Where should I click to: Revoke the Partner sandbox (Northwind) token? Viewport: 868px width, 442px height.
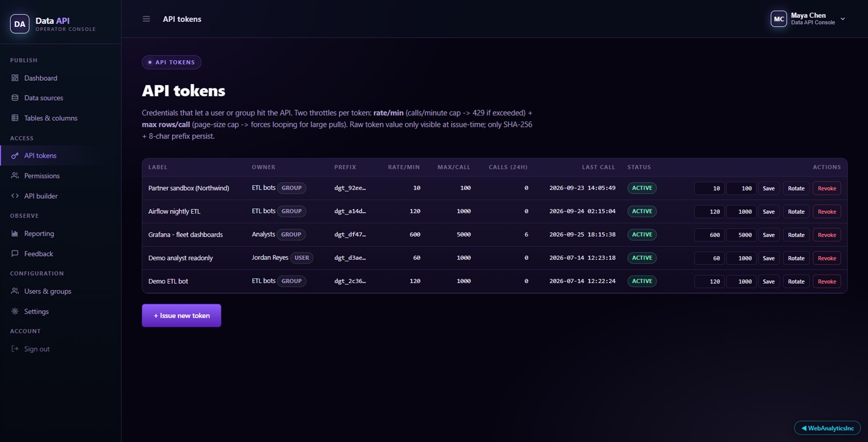tap(827, 188)
